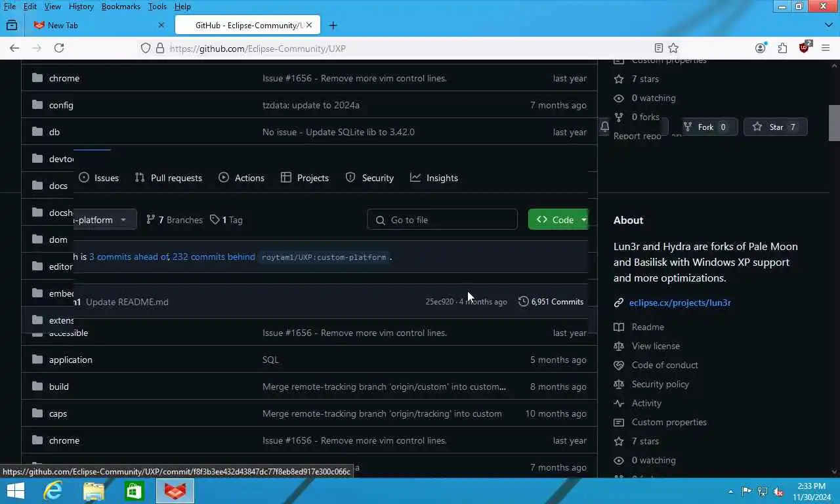Launch Internet Explorer from the taskbar
Viewport: 840px width, 504px height.
pos(53,491)
